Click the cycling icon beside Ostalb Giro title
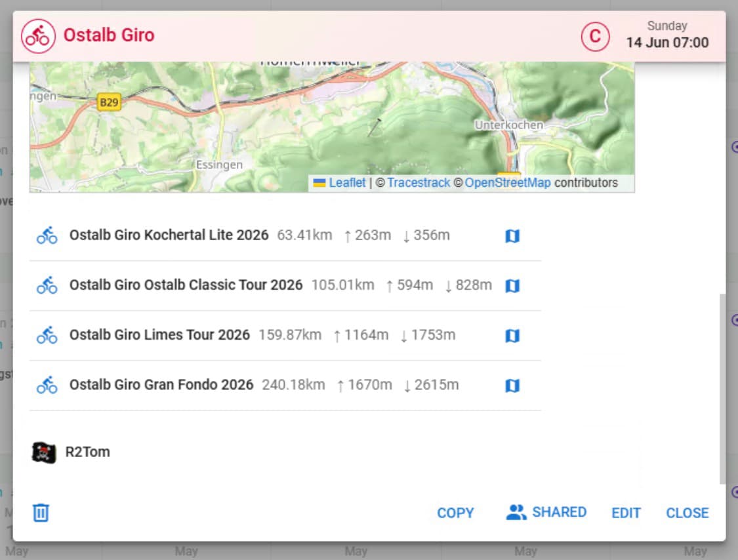Image resolution: width=738 pixels, height=560 pixels. 38,35
